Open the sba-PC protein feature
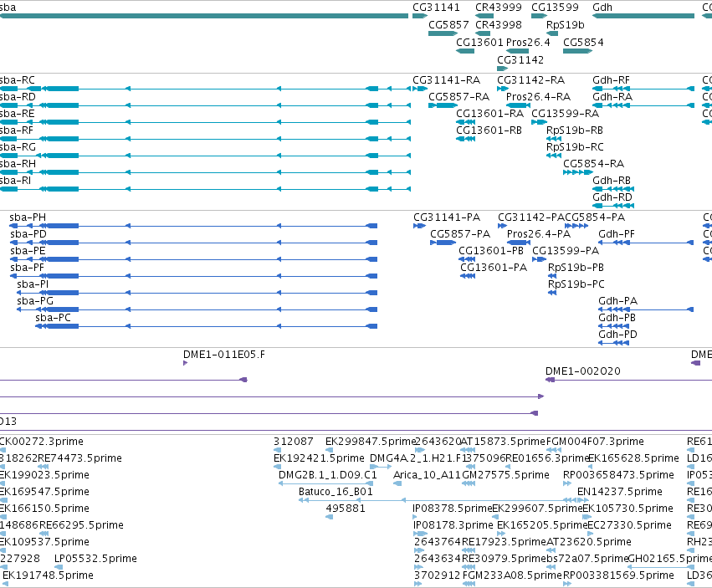 (x=206, y=326)
